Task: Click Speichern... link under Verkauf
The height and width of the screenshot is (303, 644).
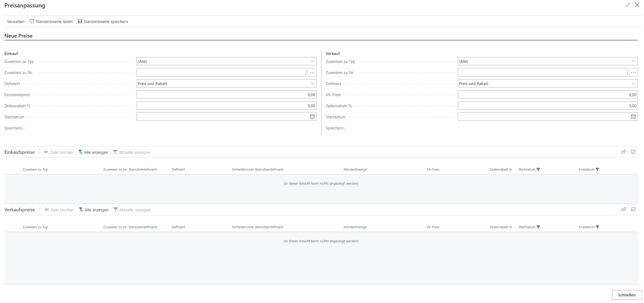Action: (x=336, y=128)
